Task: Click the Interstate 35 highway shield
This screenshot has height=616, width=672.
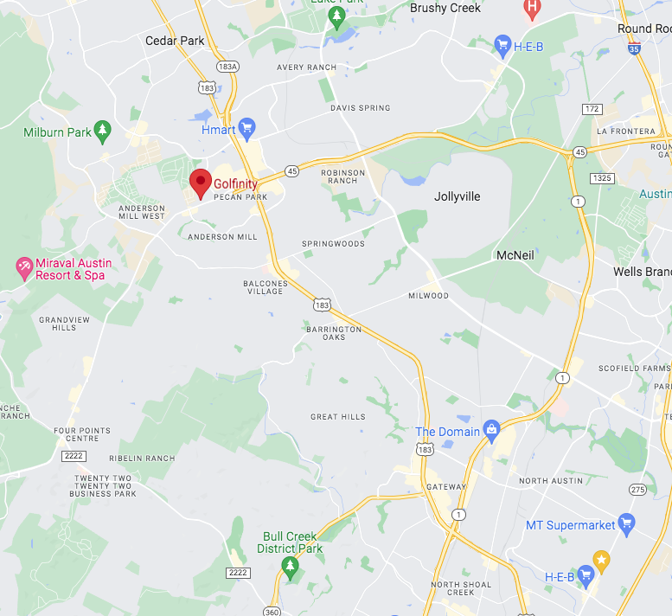Action: (634, 48)
